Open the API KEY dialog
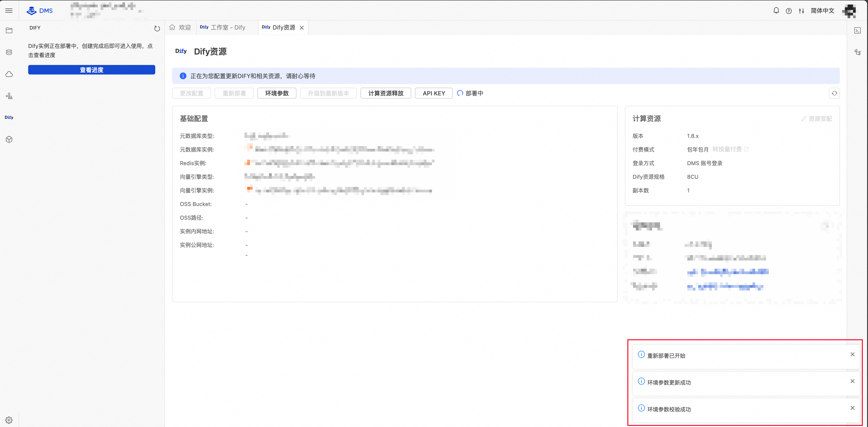The height and width of the screenshot is (427, 868). 434,93
